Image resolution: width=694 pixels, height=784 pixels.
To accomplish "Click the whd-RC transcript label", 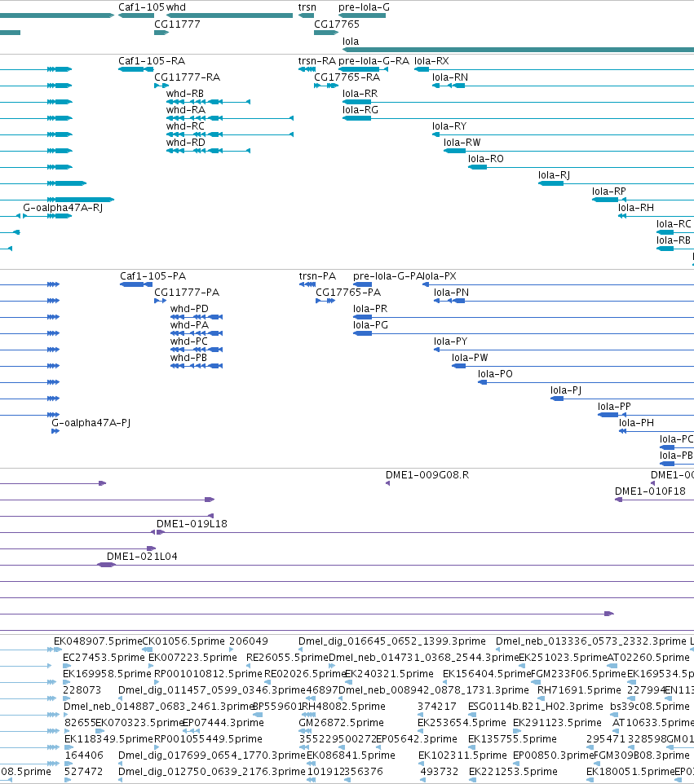I will pyautogui.click(x=186, y=126).
